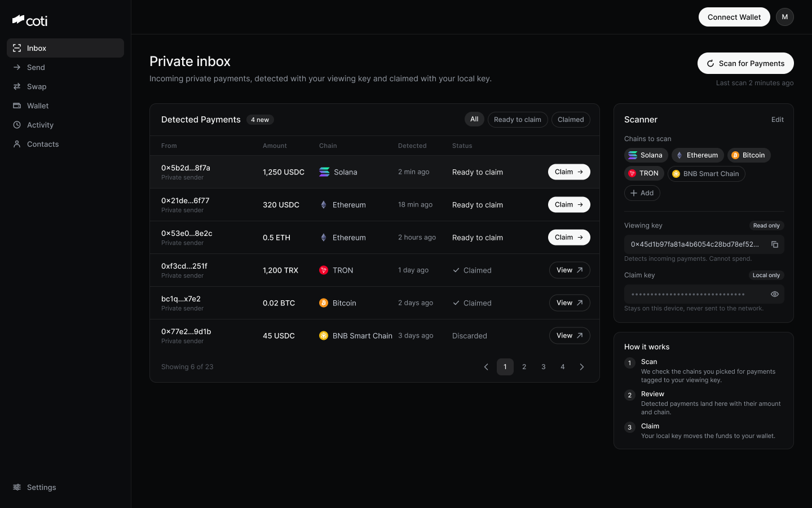Click Connect Wallet button

tap(734, 17)
